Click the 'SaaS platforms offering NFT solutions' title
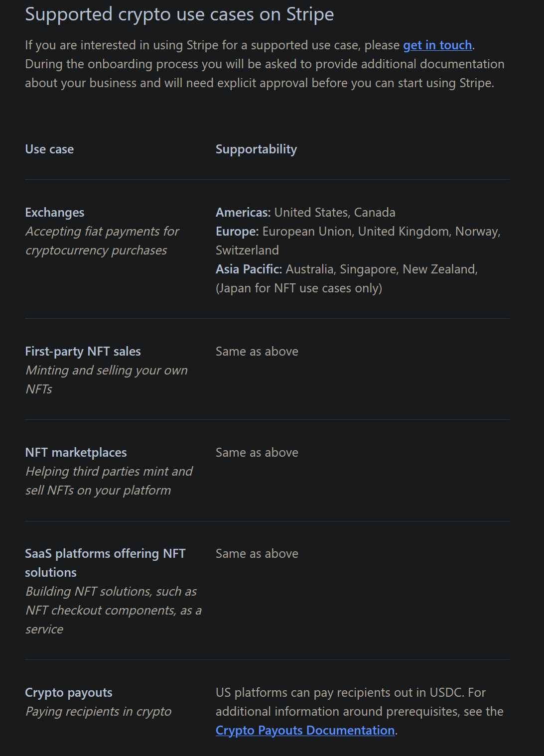The image size is (544, 756). coord(105,563)
